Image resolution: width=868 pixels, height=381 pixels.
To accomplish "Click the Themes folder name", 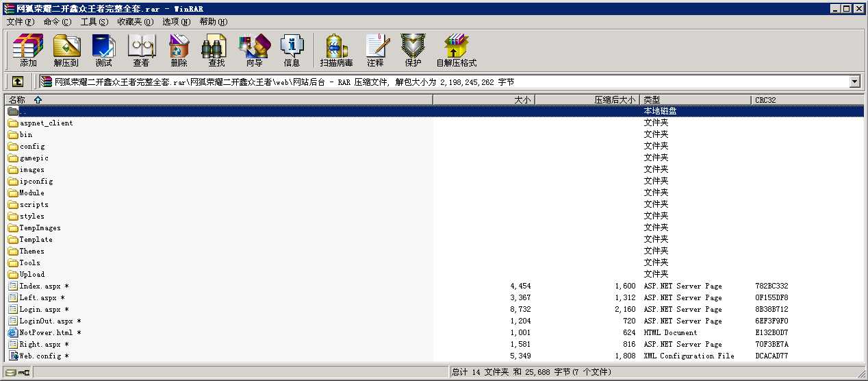I will pyautogui.click(x=31, y=251).
